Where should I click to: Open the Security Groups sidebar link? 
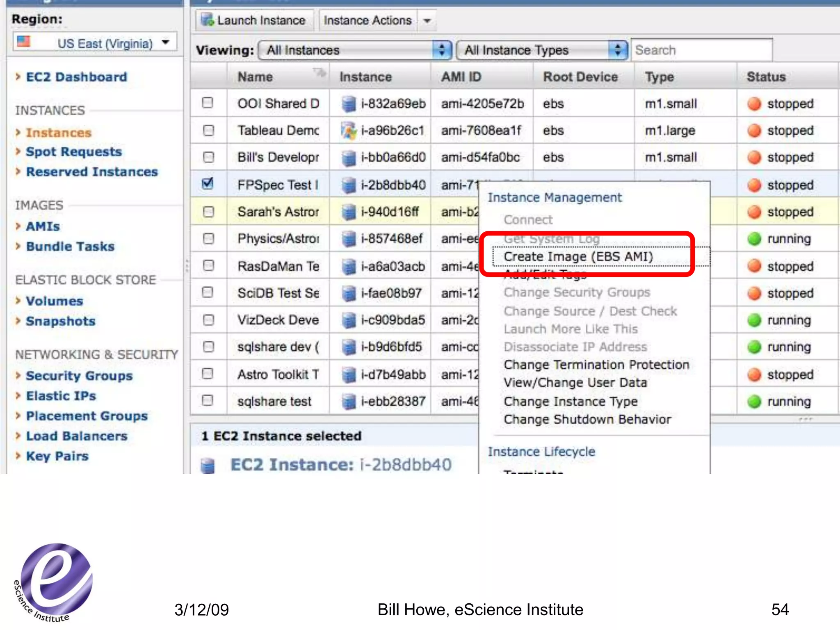coord(79,376)
